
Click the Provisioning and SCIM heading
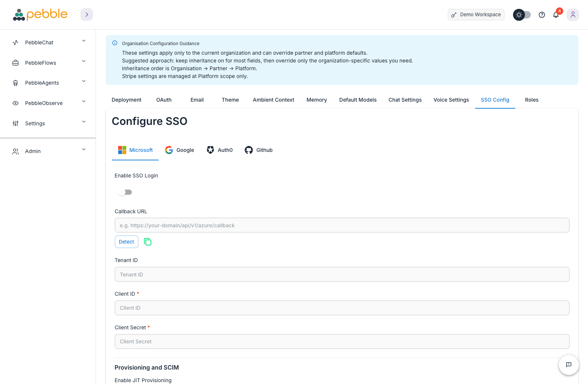click(147, 367)
